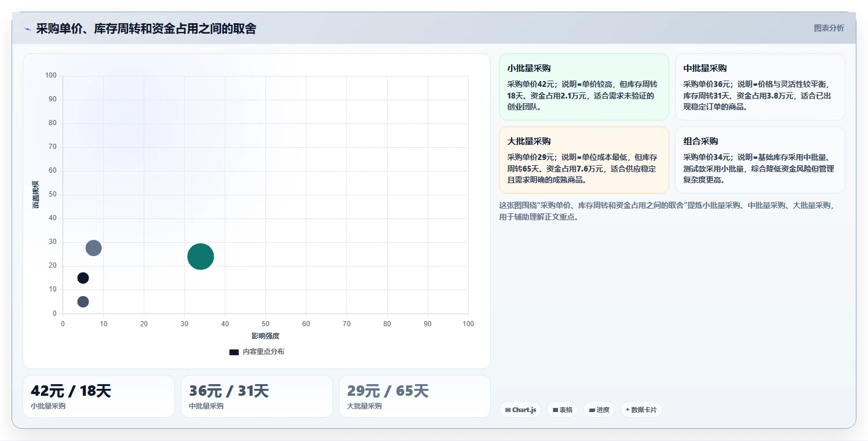Select the black bubble near y-value 15
Viewport: 868px width, 441px height.
tap(83, 278)
